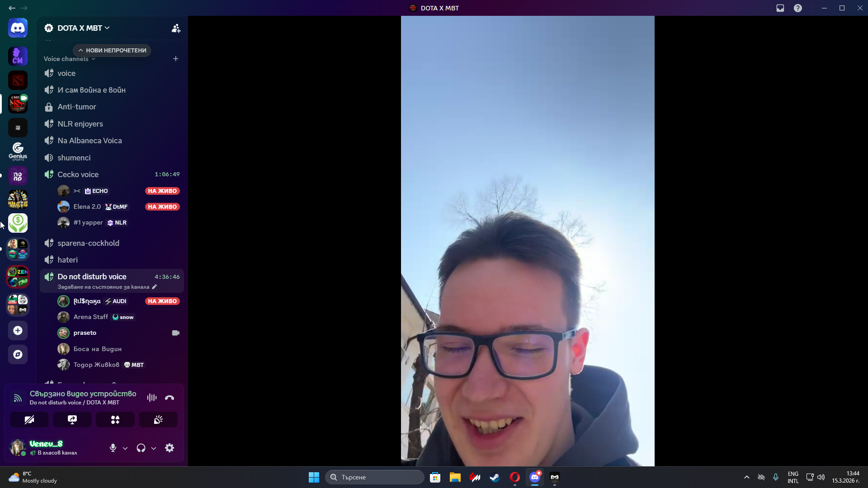
Task: Open Discord home direct messages
Action: (x=18, y=28)
